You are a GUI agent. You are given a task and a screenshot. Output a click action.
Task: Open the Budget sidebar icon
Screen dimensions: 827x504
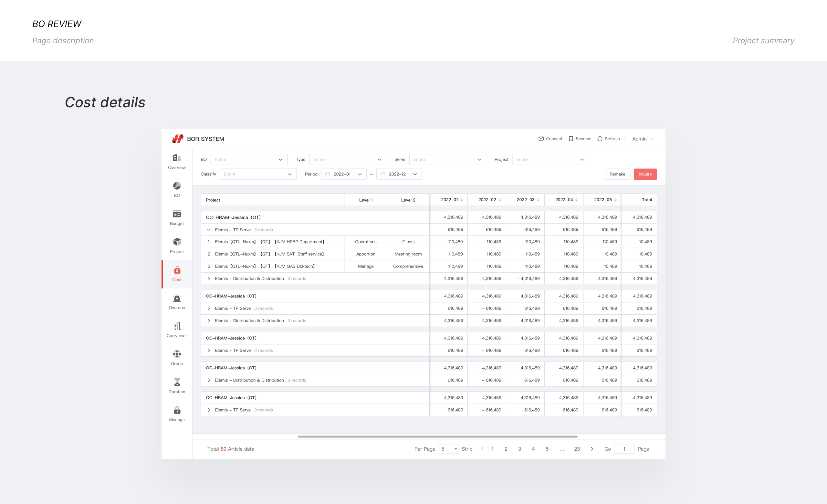177,214
